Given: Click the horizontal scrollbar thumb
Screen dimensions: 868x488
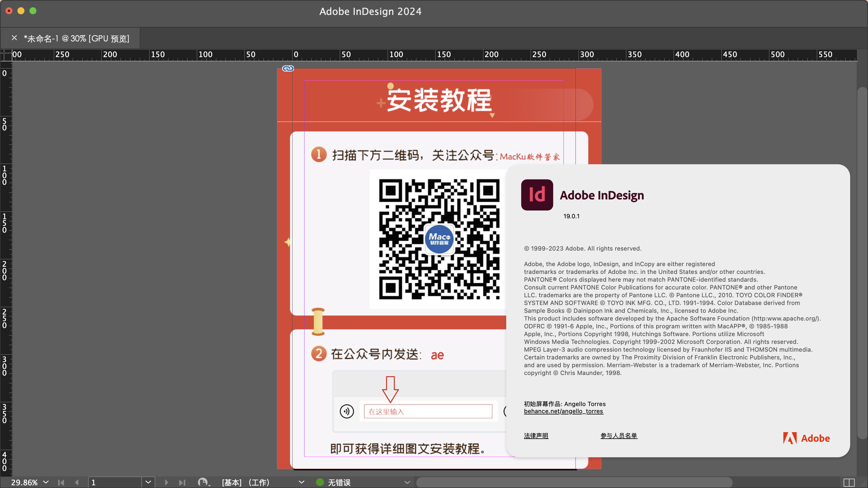Looking at the screenshot, I should point(574,482).
